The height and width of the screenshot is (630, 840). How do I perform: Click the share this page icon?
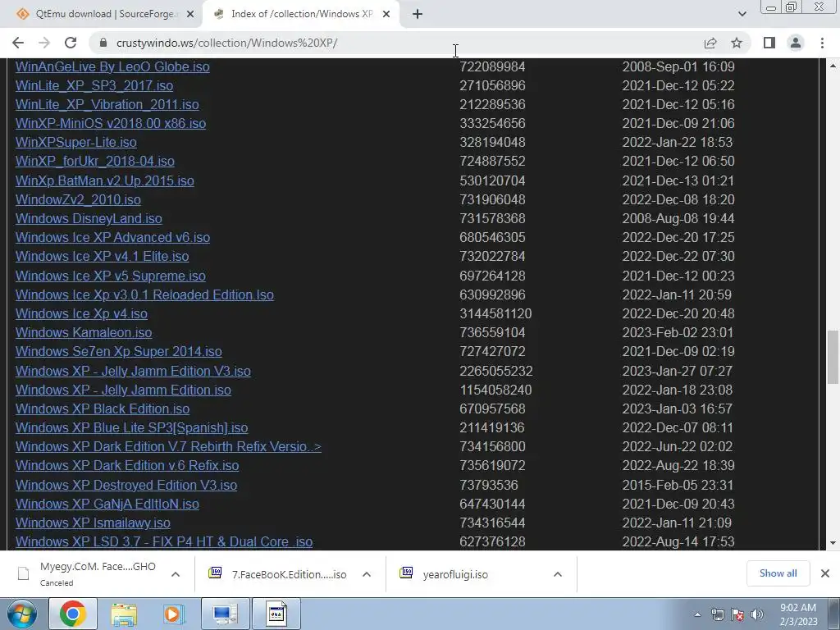(x=710, y=43)
